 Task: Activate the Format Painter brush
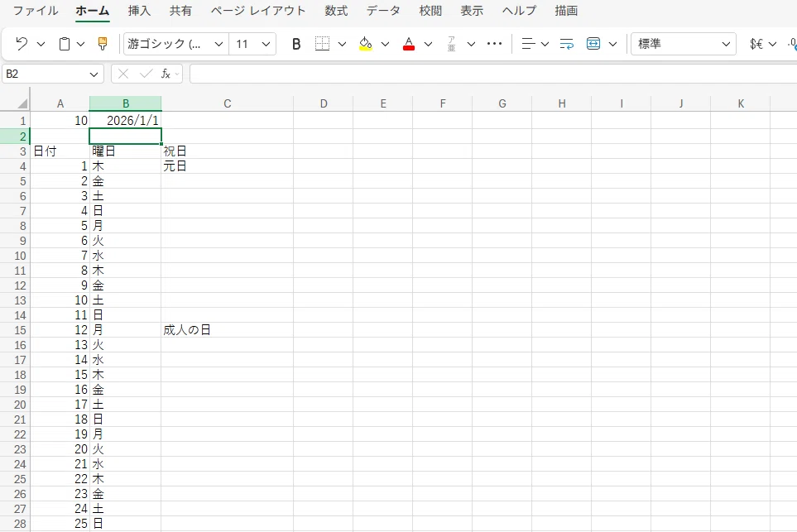pyautogui.click(x=103, y=44)
